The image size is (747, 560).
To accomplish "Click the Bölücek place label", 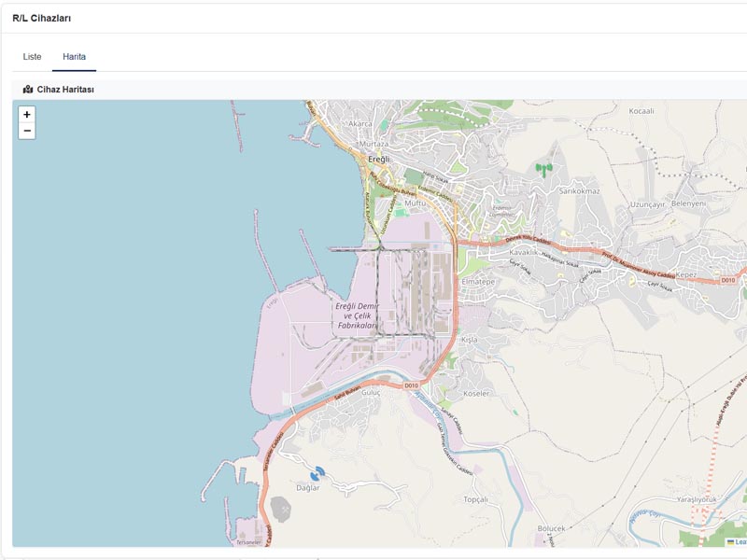I will pyautogui.click(x=551, y=528).
